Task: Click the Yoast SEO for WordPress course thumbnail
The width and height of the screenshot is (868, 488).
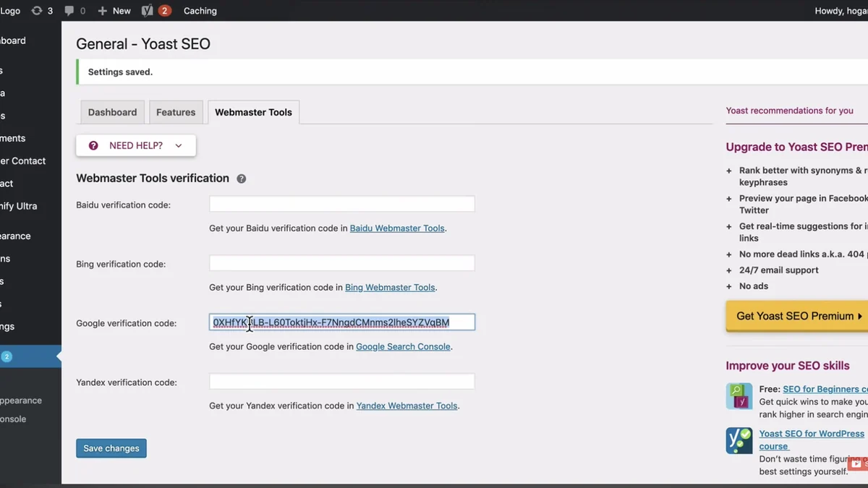Action: coord(739,440)
